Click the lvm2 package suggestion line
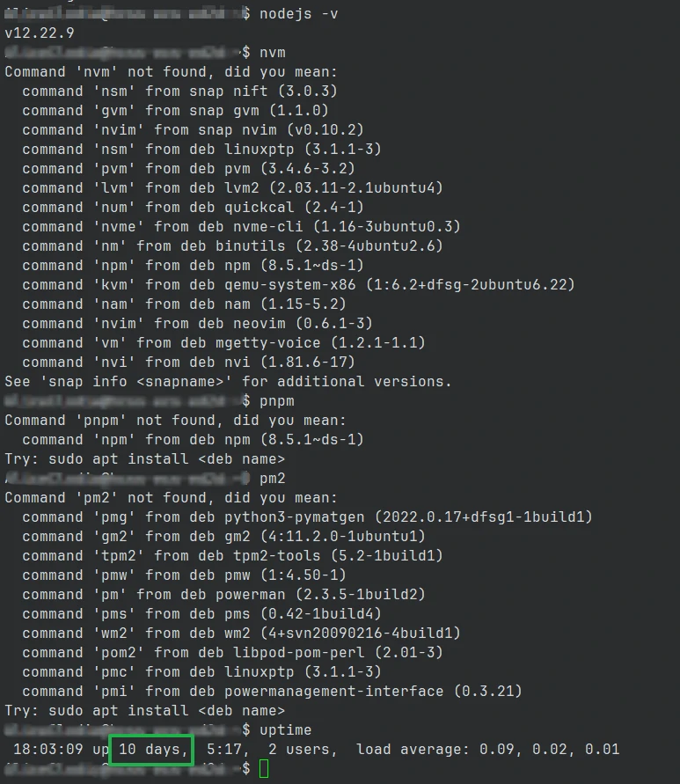This screenshot has width=680, height=784. point(232,188)
